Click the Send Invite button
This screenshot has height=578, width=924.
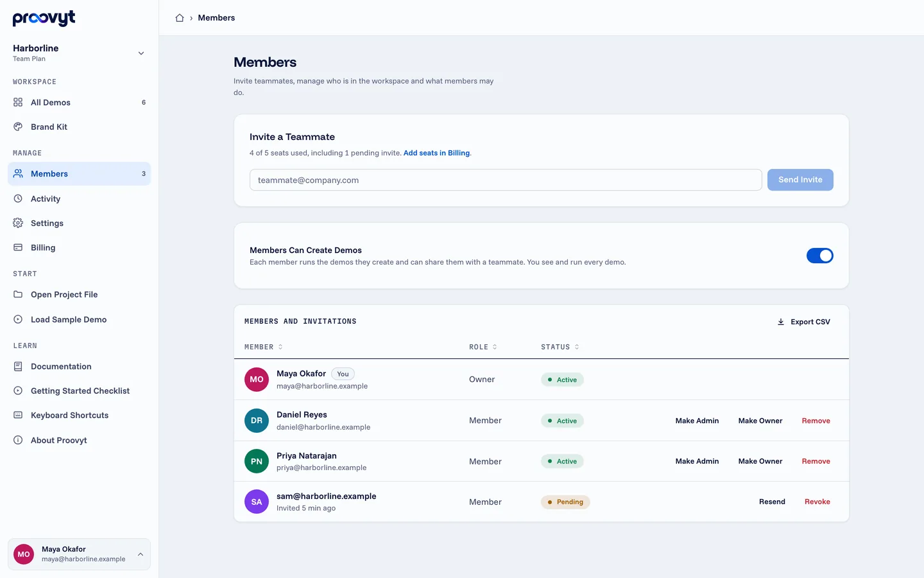(800, 180)
